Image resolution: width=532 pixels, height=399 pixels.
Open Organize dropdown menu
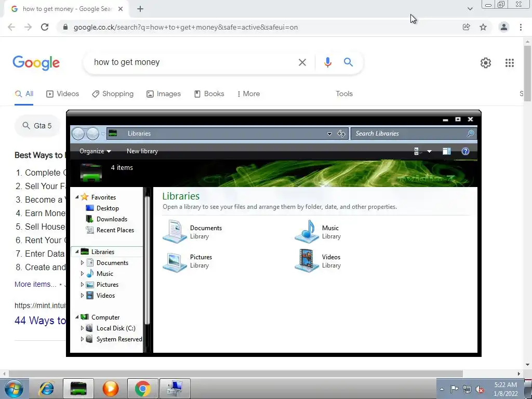[95, 151]
